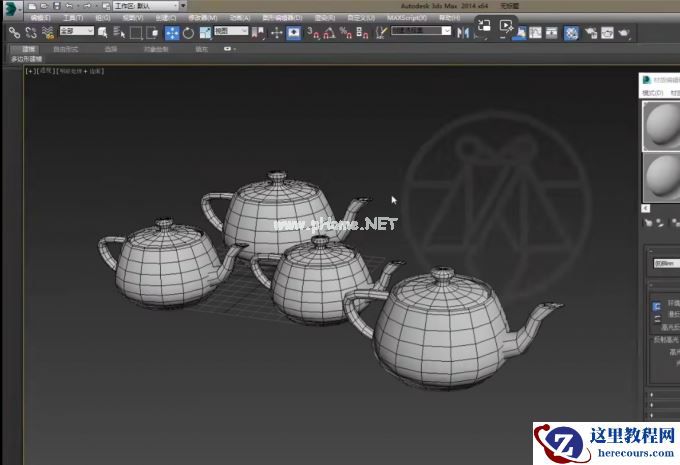Toggle the Percent Snap button
This screenshot has height=465, width=680.
346,33
